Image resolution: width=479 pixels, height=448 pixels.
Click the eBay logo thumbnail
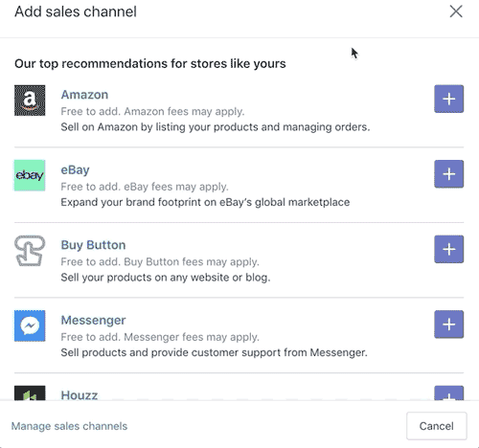[30, 175]
